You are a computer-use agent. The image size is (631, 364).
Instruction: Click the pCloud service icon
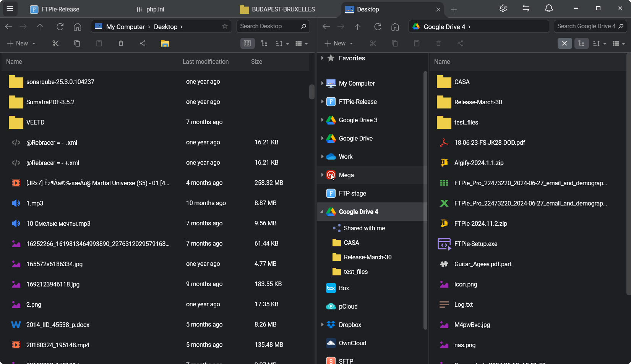point(331,306)
